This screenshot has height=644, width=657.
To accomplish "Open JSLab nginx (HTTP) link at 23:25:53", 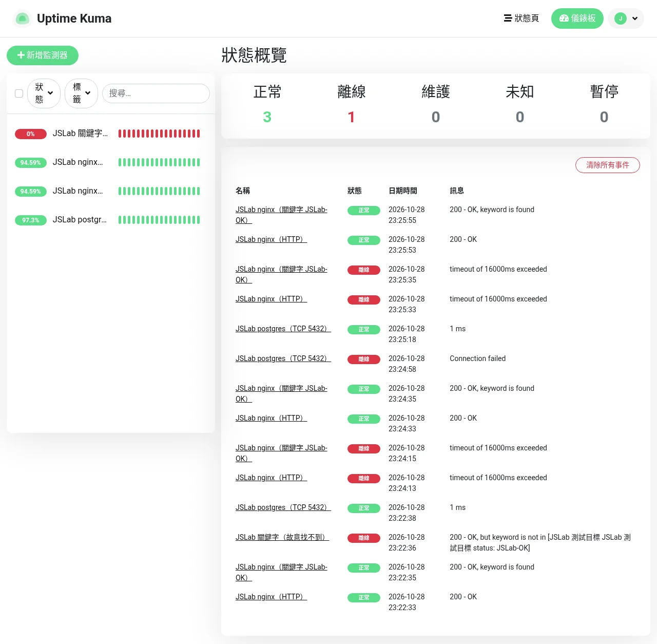I will [271, 239].
